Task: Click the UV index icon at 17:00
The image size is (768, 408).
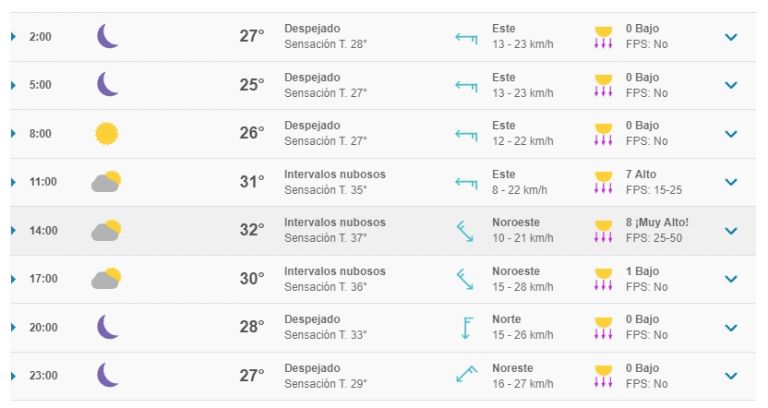Action: tap(603, 279)
